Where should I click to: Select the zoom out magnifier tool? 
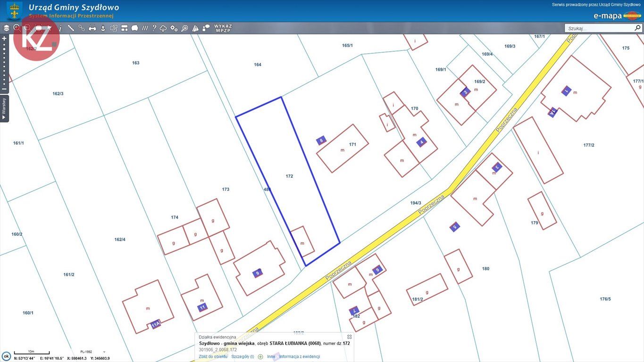pyautogui.click(x=27, y=28)
